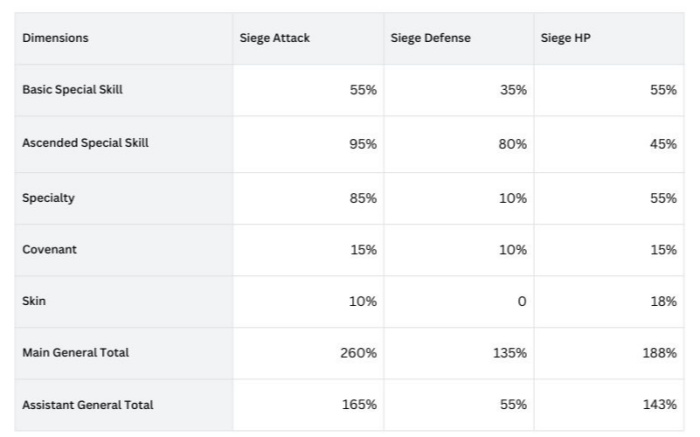The width and height of the screenshot is (700, 437).
Task: Click the 35% Basic Special Skill defense cell
Action: 513,90
